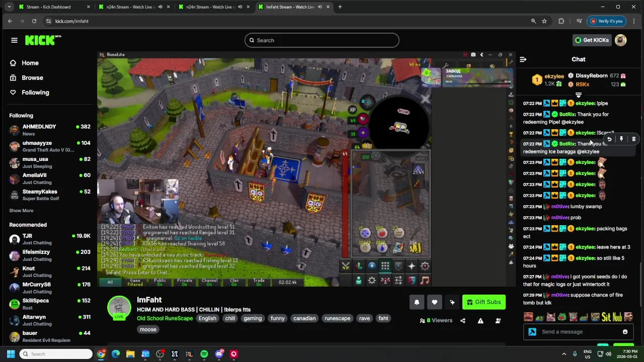Toggle stream notifications bell
The image size is (644, 362).
pos(417,302)
